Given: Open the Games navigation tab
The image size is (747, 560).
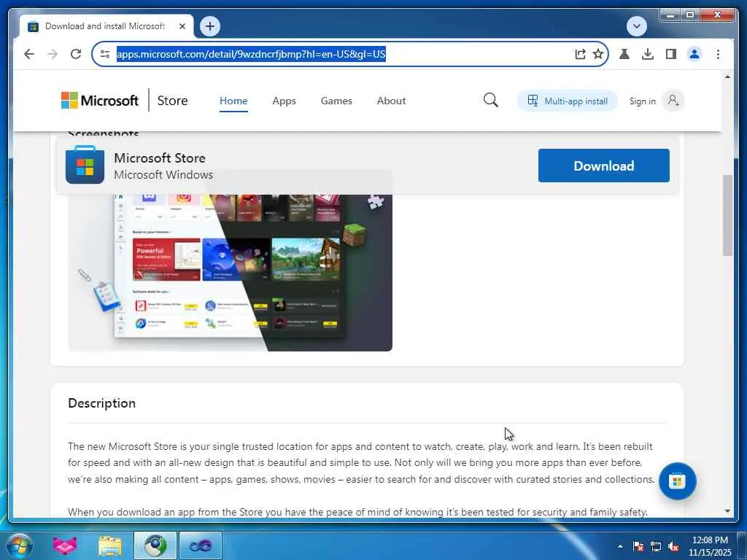Looking at the screenshot, I should pyautogui.click(x=336, y=101).
